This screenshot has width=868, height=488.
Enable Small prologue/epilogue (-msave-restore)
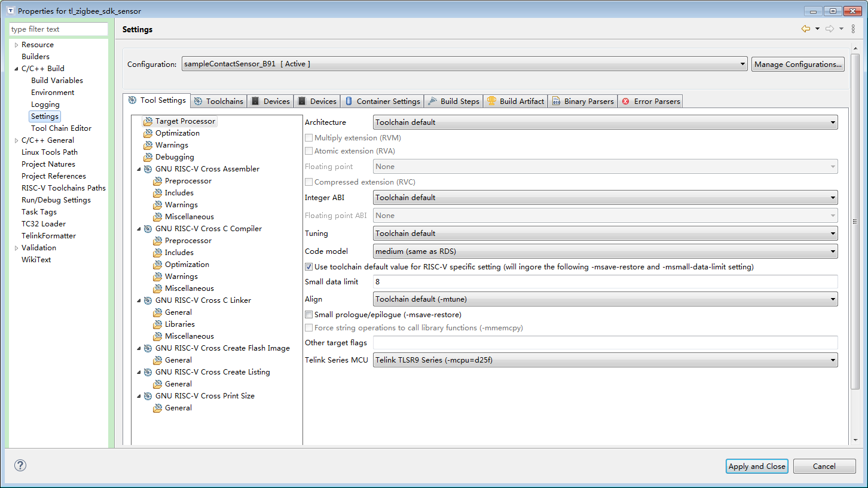(x=309, y=314)
